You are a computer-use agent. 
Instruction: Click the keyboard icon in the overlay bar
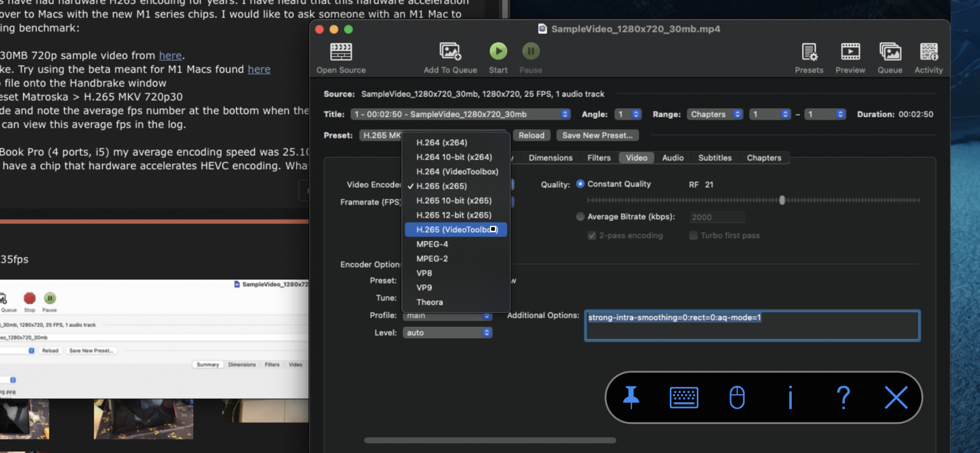pos(684,397)
